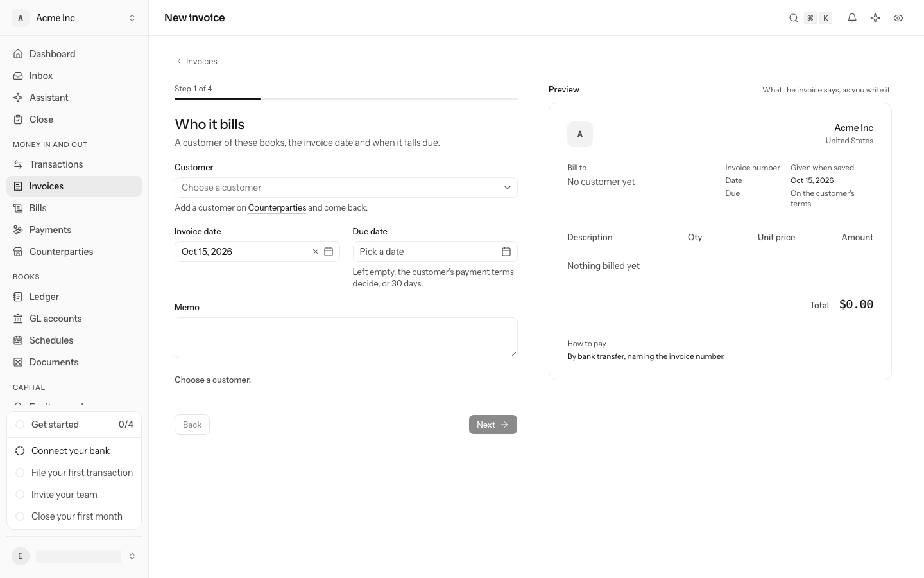Clear the invoice date with the X icon
924x578 pixels.
point(316,252)
